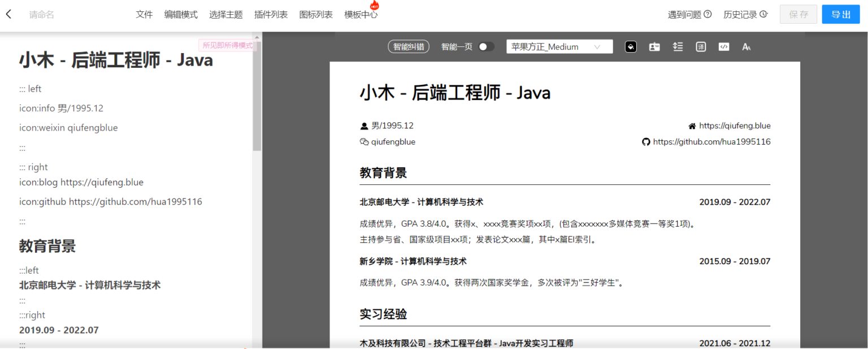This screenshot has width=868, height=349.
Task: Click the 遇到问题 help link
Action: 689,15
